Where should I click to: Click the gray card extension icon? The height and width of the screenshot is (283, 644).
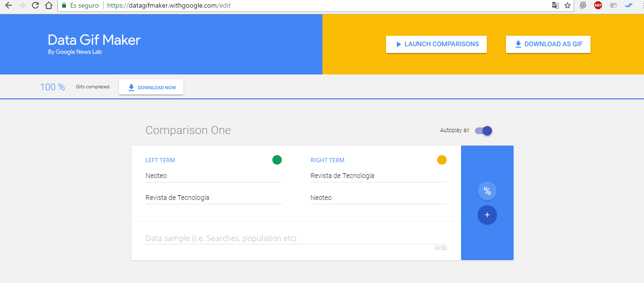[x=613, y=6]
